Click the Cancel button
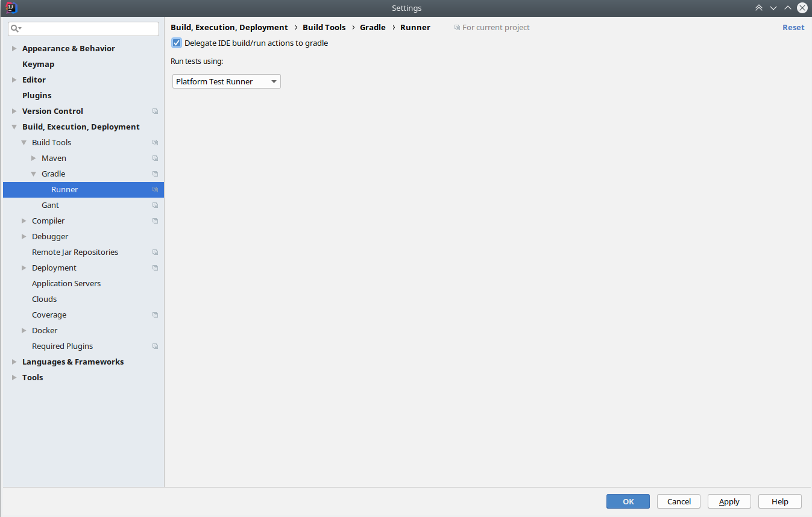This screenshot has height=517, width=812. [x=679, y=501]
